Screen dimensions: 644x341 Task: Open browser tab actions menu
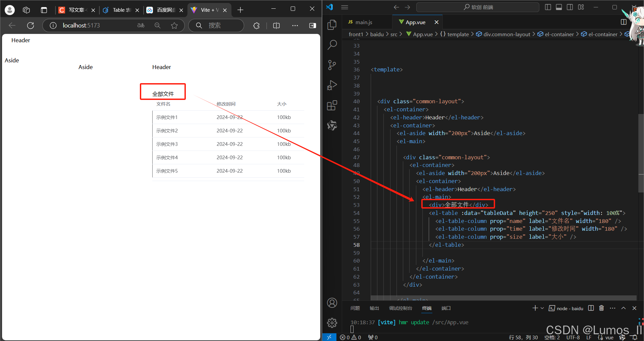pos(44,10)
